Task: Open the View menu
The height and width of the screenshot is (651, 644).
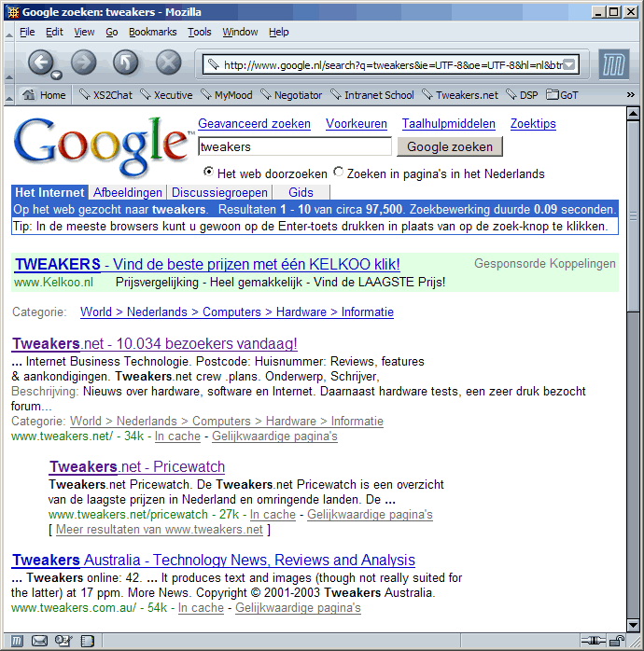Action: pyautogui.click(x=84, y=32)
